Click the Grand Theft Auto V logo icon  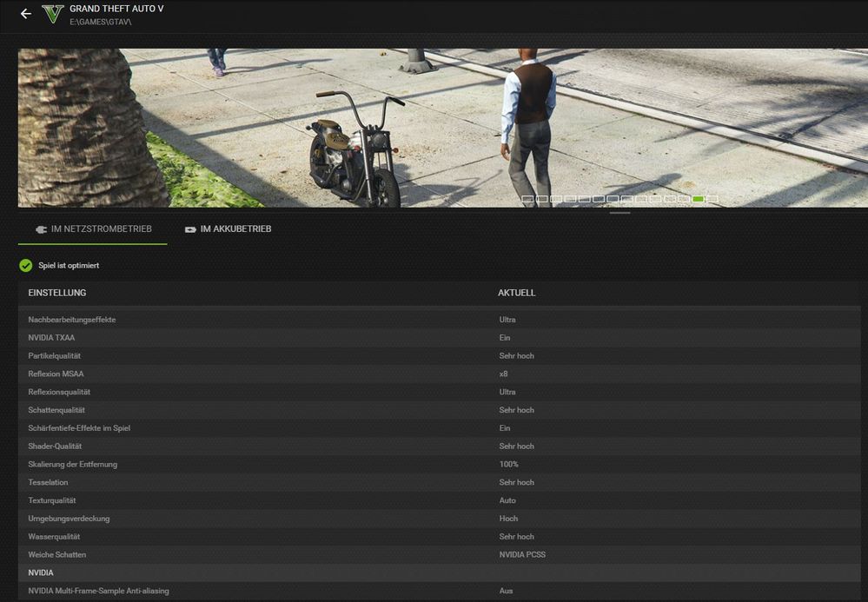(53, 14)
